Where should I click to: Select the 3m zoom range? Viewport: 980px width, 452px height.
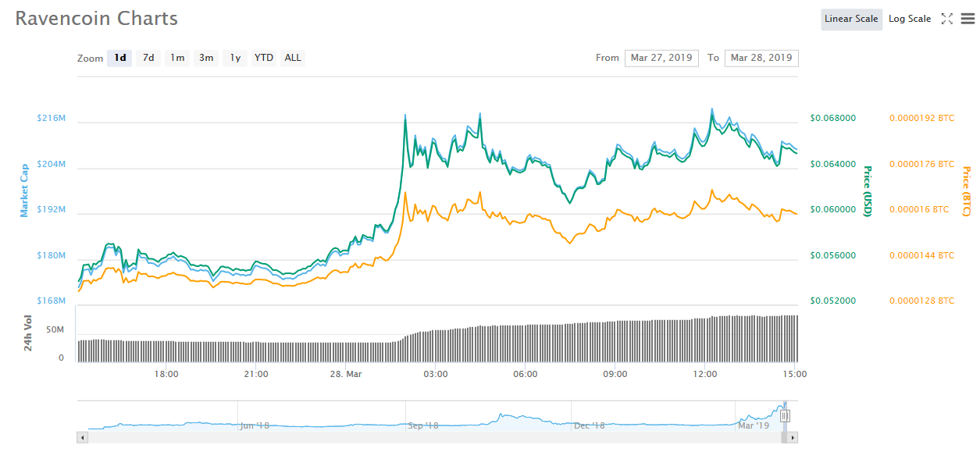click(x=206, y=58)
